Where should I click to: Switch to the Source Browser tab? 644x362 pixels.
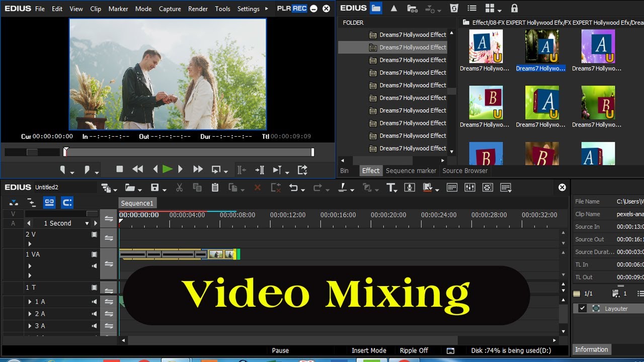pyautogui.click(x=465, y=170)
